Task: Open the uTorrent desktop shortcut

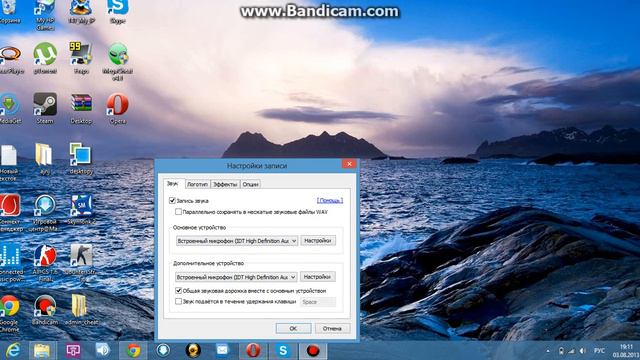Action: tap(45, 58)
